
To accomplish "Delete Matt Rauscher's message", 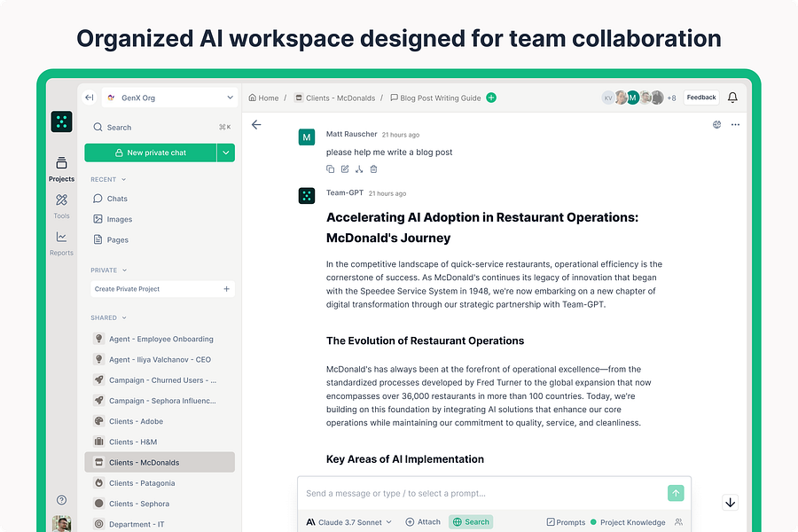I will [x=373, y=169].
